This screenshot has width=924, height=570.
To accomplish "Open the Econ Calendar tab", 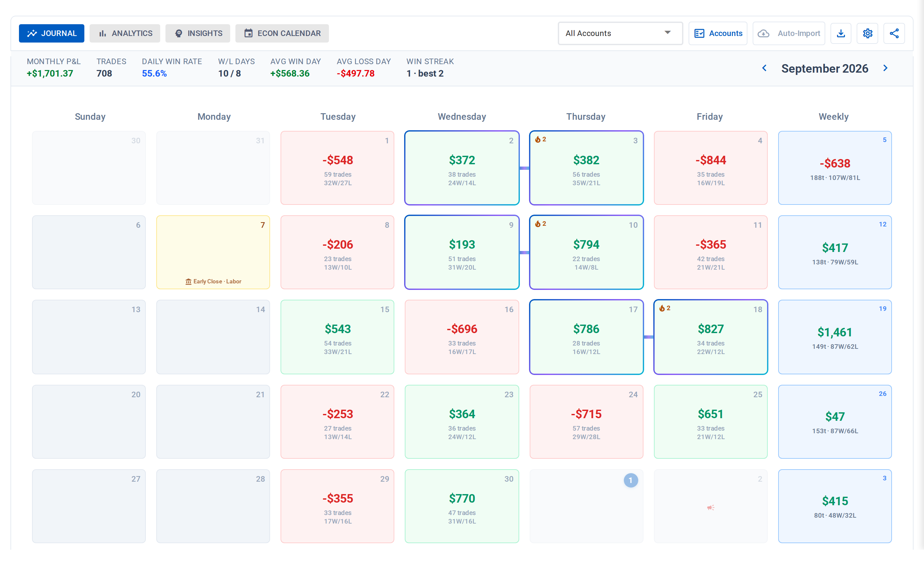I will 282,33.
